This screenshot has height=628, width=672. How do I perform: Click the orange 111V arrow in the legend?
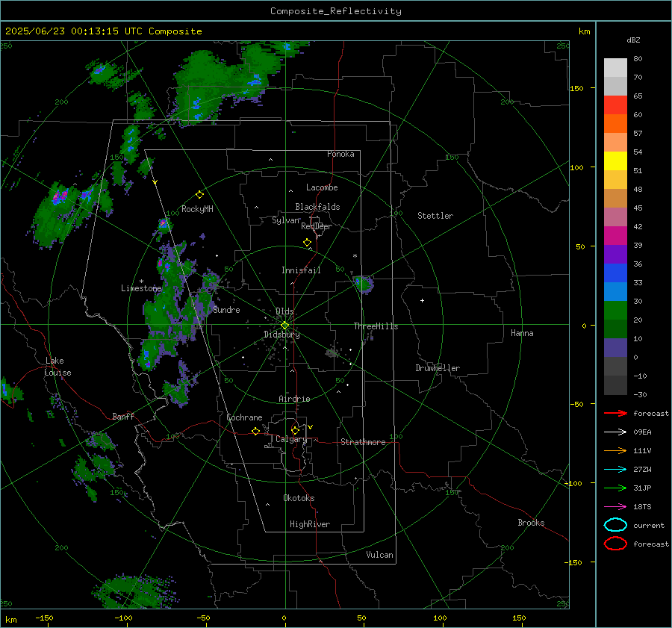click(x=615, y=450)
